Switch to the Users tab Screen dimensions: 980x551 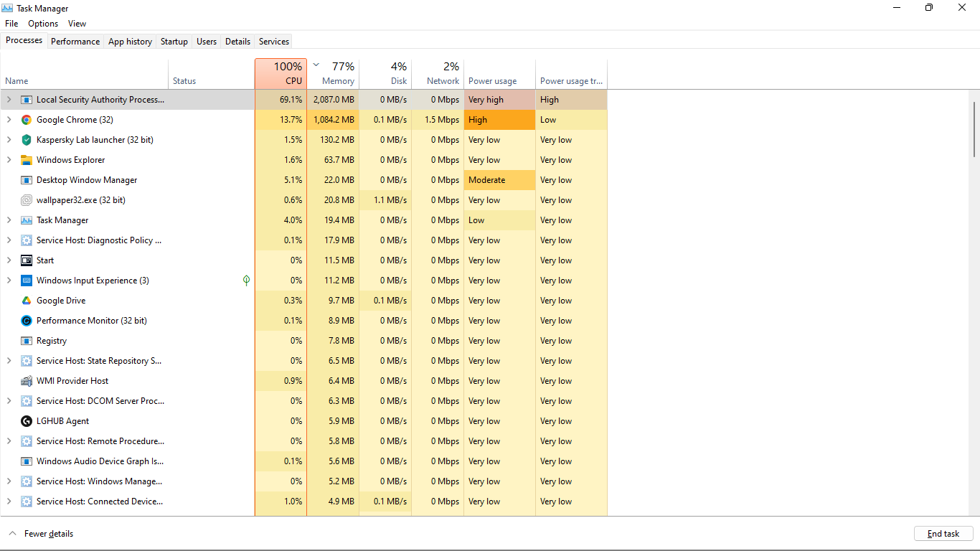207,42
